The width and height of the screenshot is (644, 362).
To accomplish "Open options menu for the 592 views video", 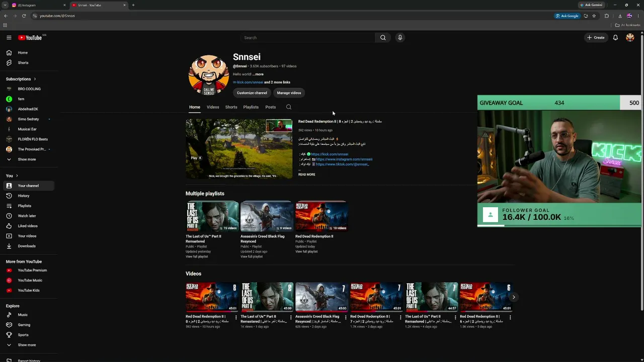I will click(236, 317).
